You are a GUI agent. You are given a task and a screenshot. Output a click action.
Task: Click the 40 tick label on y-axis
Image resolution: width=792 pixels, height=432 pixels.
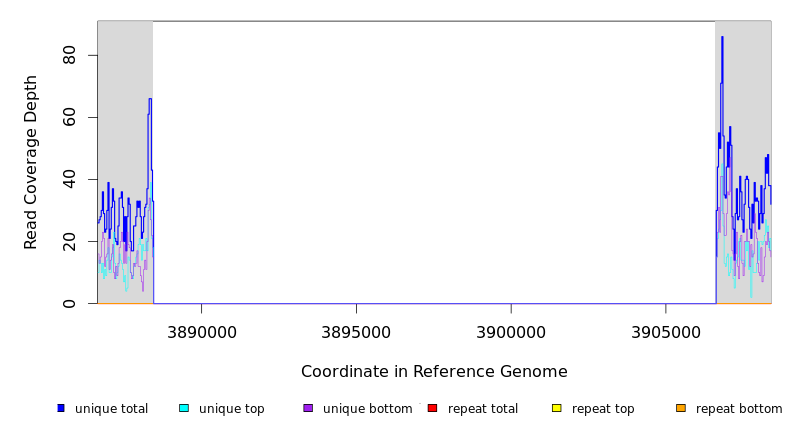click(x=70, y=179)
